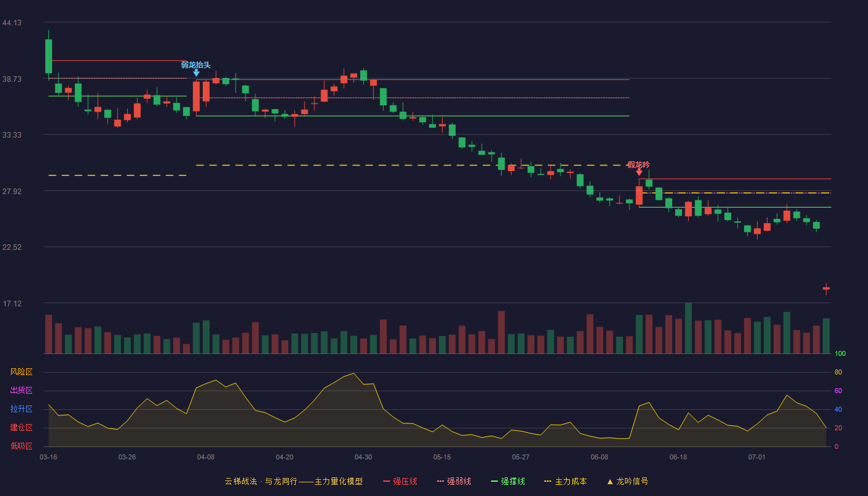Click the 低吸区 zone label

tap(21, 446)
